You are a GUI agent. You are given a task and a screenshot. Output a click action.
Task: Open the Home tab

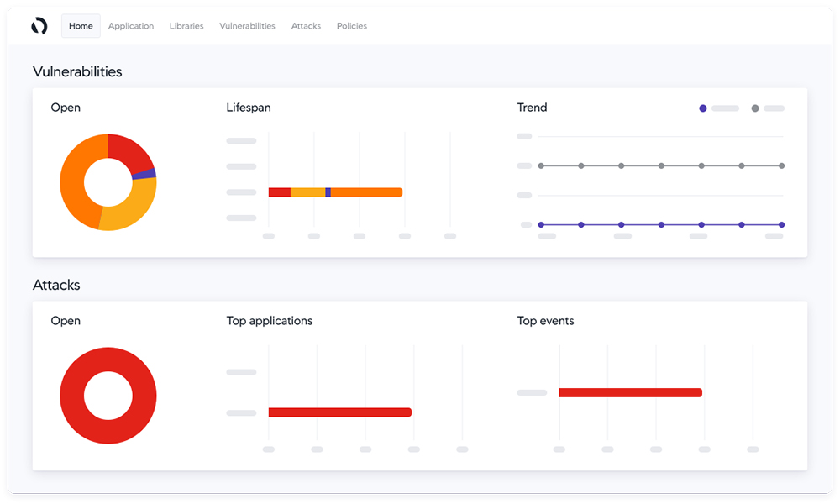pyautogui.click(x=81, y=26)
